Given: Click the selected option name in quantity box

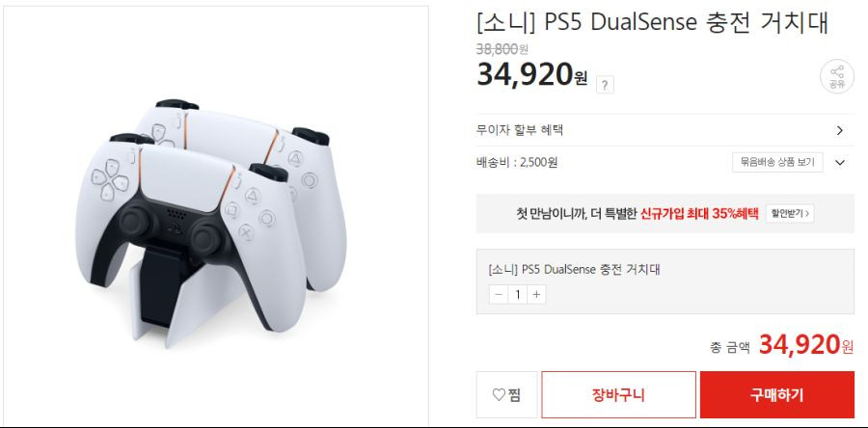Looking at the screenshot, I should [x=575, y=270].
